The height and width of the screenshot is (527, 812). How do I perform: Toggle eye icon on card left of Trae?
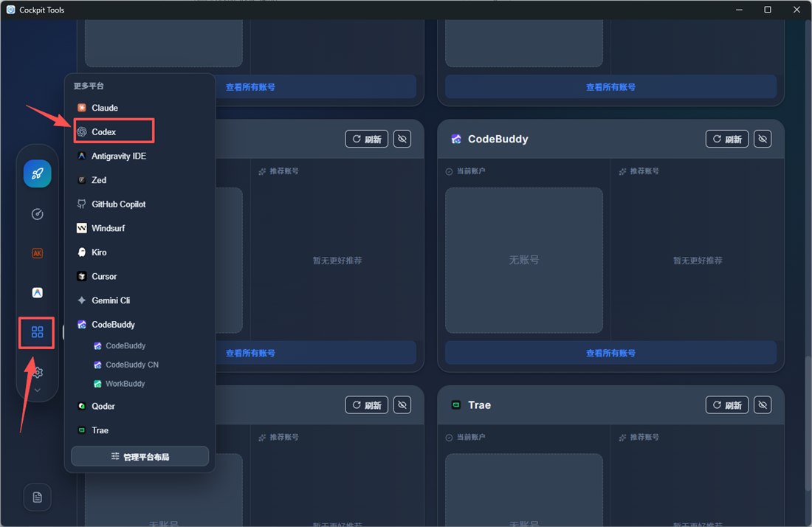tap(402, 404)
